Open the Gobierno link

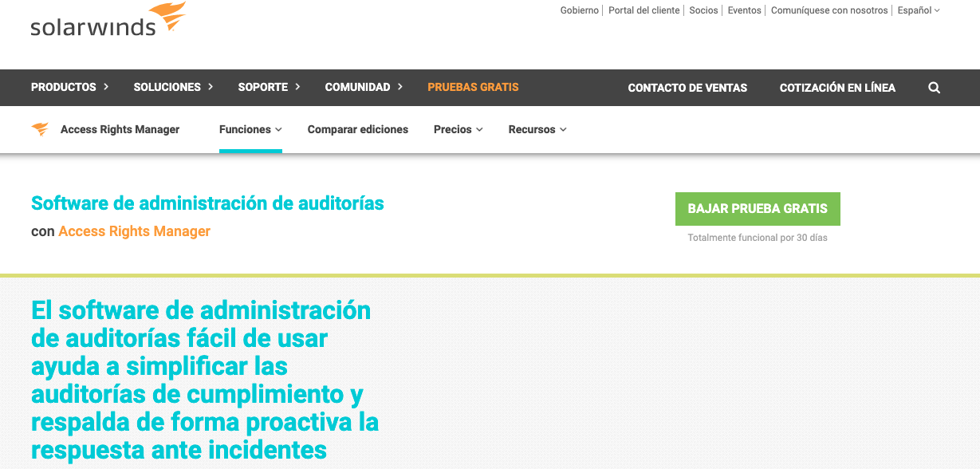tap(579, 10)
